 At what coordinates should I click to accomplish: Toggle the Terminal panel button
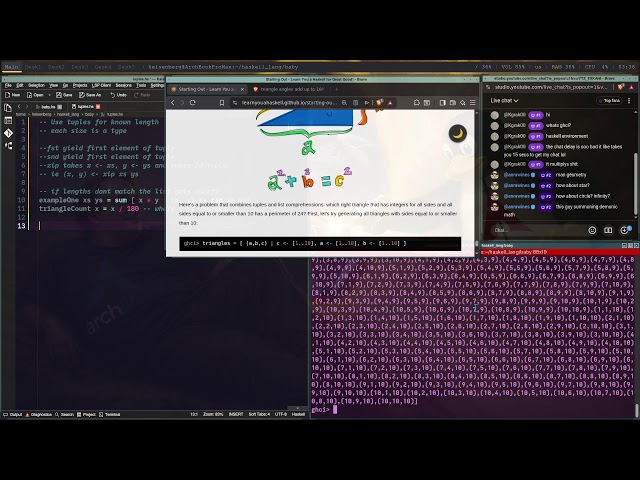coord(110,414)
